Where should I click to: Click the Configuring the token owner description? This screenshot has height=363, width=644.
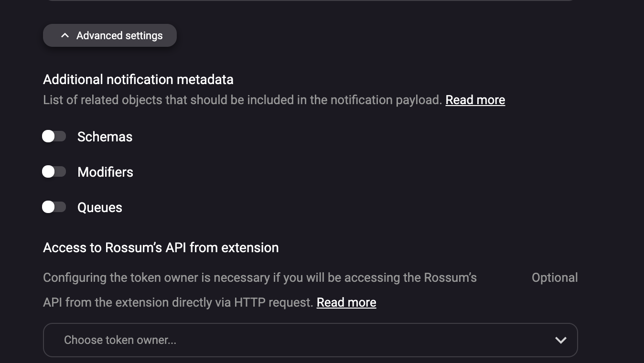259,278
